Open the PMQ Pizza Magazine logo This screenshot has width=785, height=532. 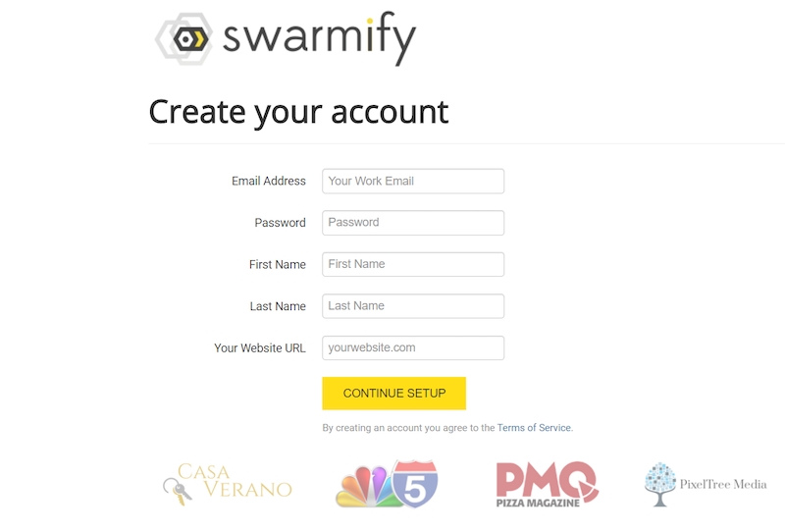coord(547,484)
